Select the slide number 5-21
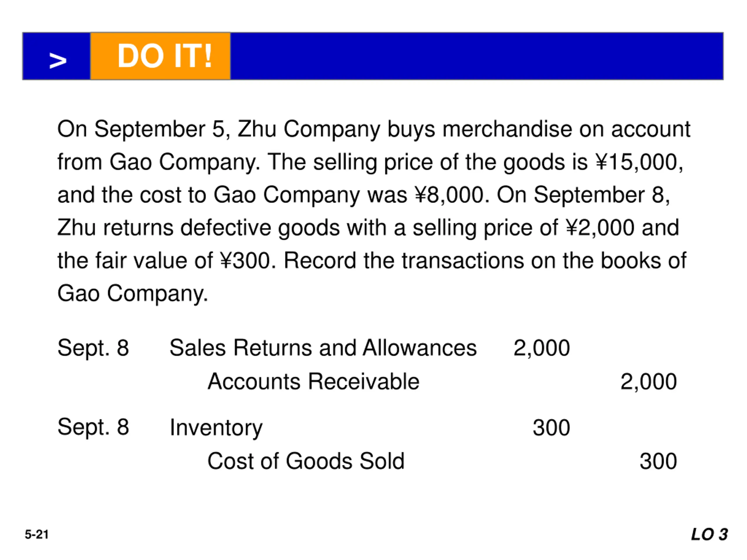747x560 pixels. (36, 534)
